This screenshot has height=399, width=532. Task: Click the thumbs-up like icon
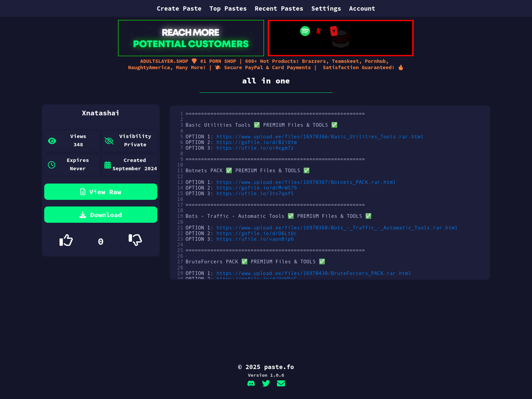coord(66,240)
